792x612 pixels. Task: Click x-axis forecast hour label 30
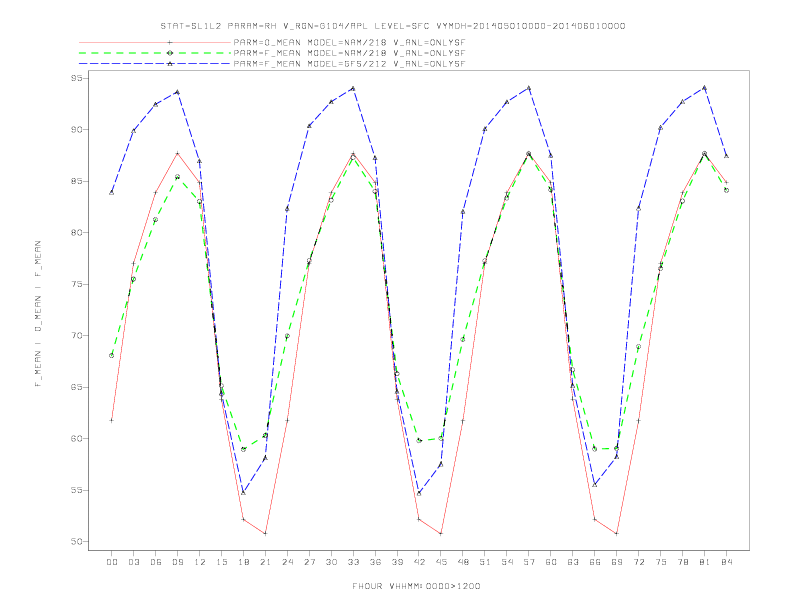pyautogui.click(x=331, y=562)
